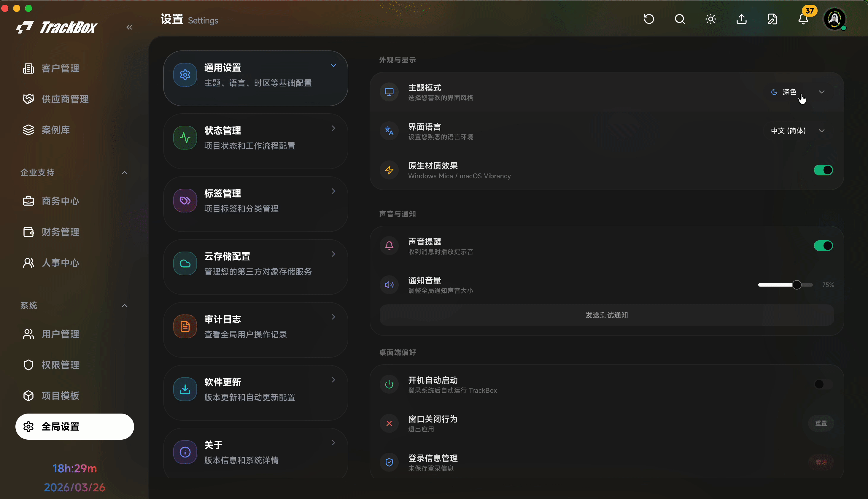868x499 pixels.
Task: Click the 权限管理 shield icon
Action: click(x=28, y=365)
